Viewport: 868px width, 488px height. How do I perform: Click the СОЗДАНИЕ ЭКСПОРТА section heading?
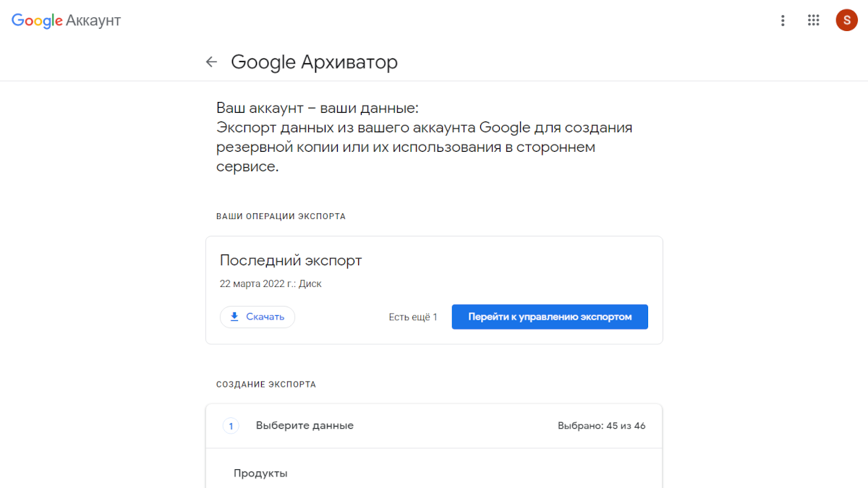point(265,384)
